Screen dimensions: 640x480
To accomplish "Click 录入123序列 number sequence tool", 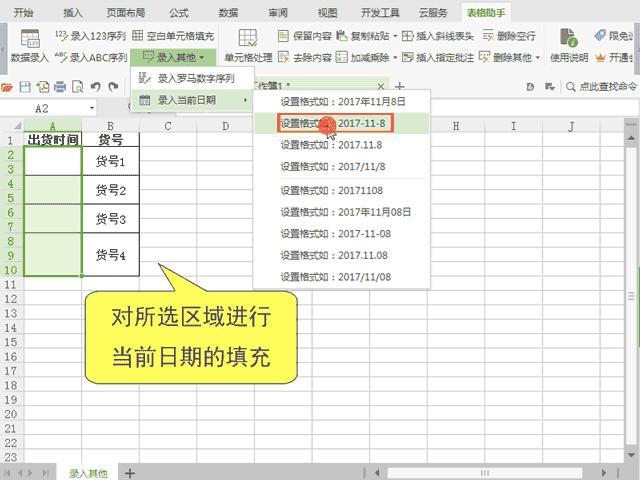I will point(90,36).
